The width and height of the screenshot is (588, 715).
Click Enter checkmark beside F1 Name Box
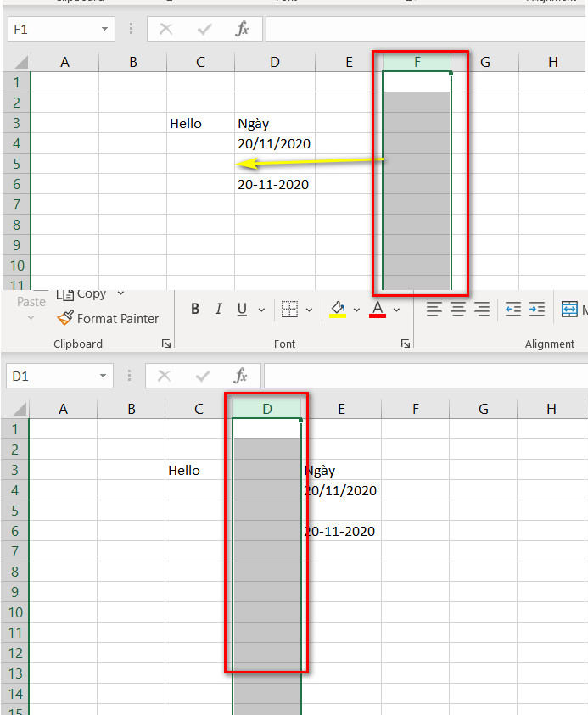204,30
